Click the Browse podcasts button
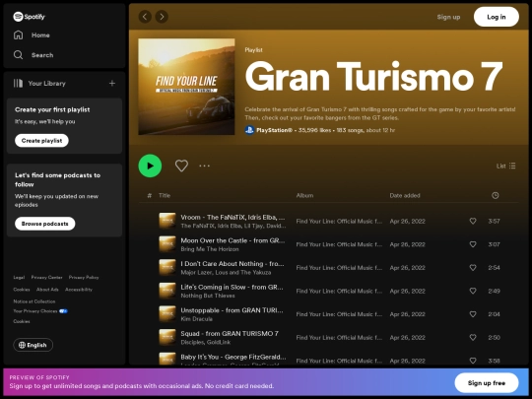 click(x=44, y=224)
